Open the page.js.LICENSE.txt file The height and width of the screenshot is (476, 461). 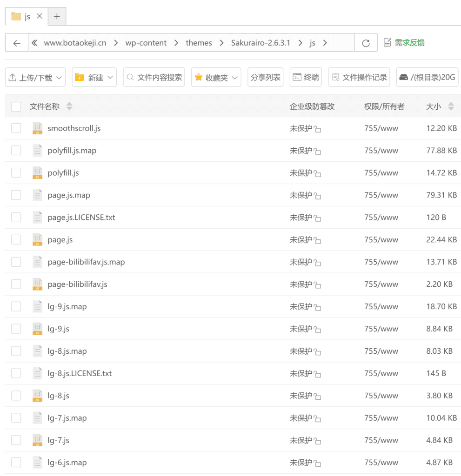pyautogui.click(x=81, y=218)
